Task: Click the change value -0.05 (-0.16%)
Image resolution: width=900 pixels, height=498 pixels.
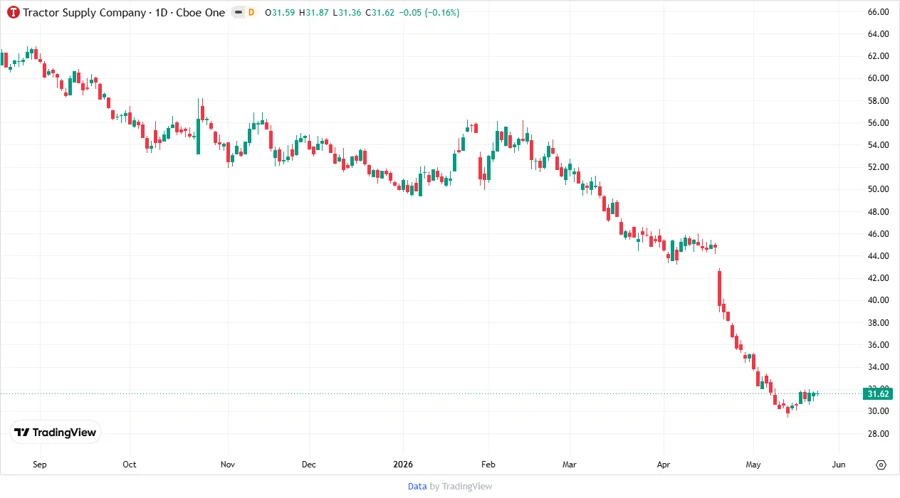Action: (429, 13)
